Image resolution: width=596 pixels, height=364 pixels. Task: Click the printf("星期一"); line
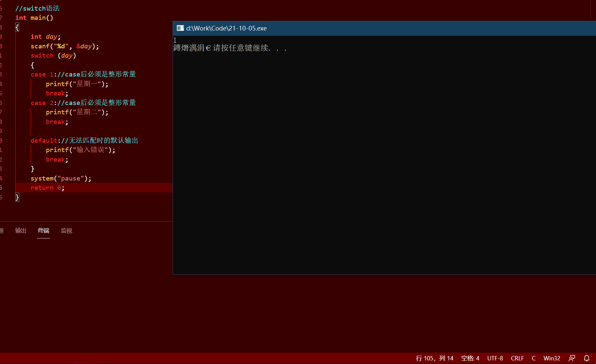click(77, 84)
